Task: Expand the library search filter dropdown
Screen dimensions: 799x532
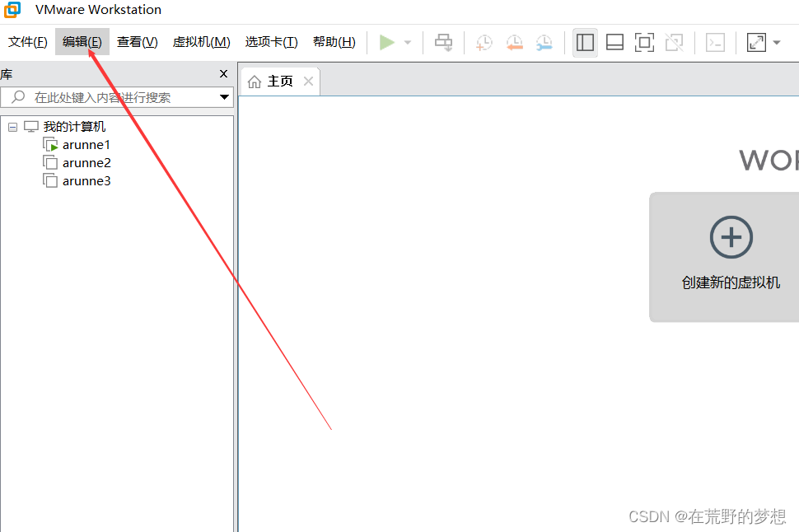Action: point(224,97)
